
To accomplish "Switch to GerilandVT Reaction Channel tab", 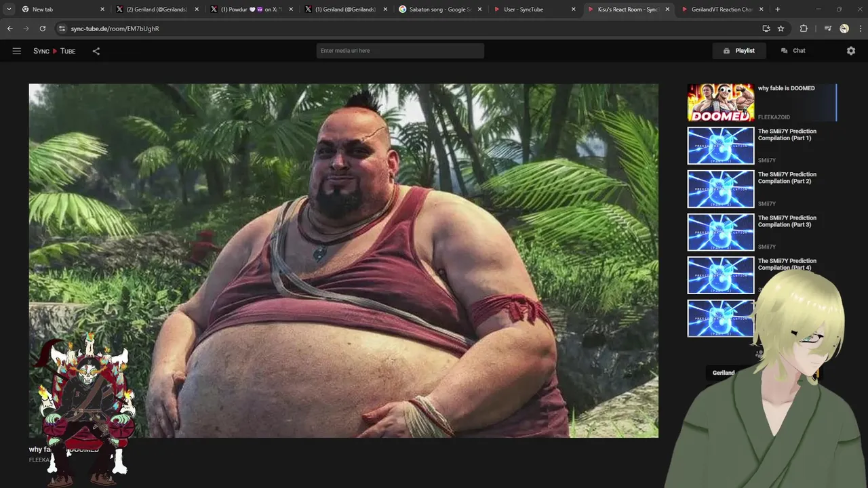I will pyautogui.click(x=722, y=9).
